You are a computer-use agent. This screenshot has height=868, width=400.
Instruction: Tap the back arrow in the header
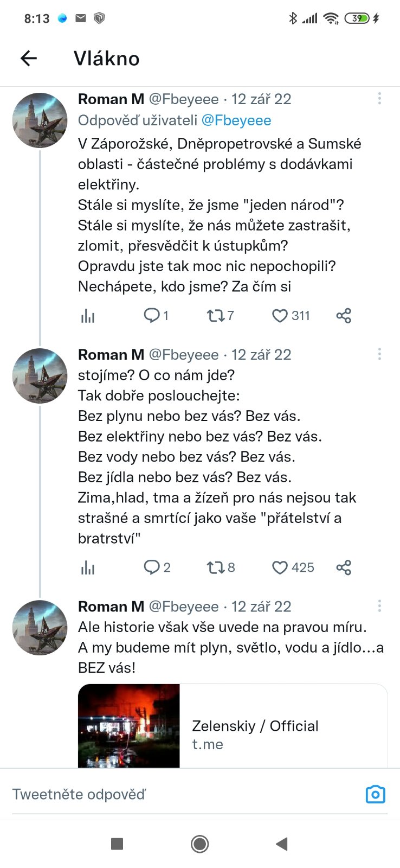[x=29, y=58]
